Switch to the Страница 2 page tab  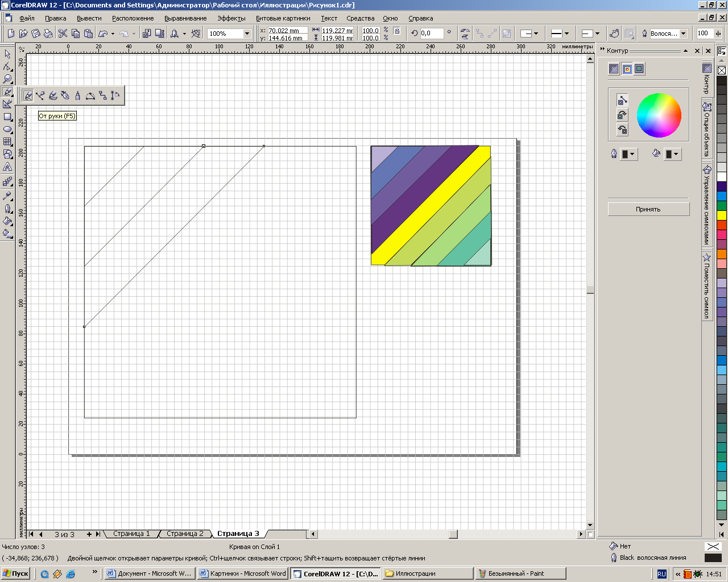coord(185,534)
